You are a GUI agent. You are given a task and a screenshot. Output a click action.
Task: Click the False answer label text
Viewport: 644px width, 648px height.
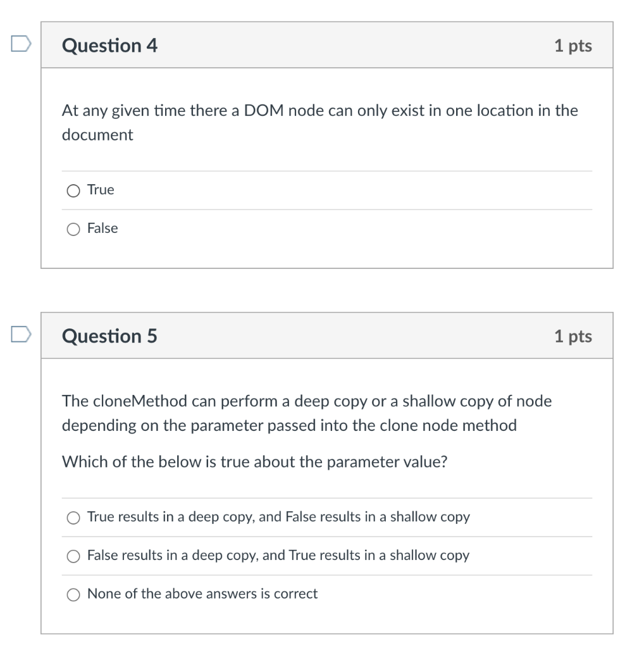(102, 228)
